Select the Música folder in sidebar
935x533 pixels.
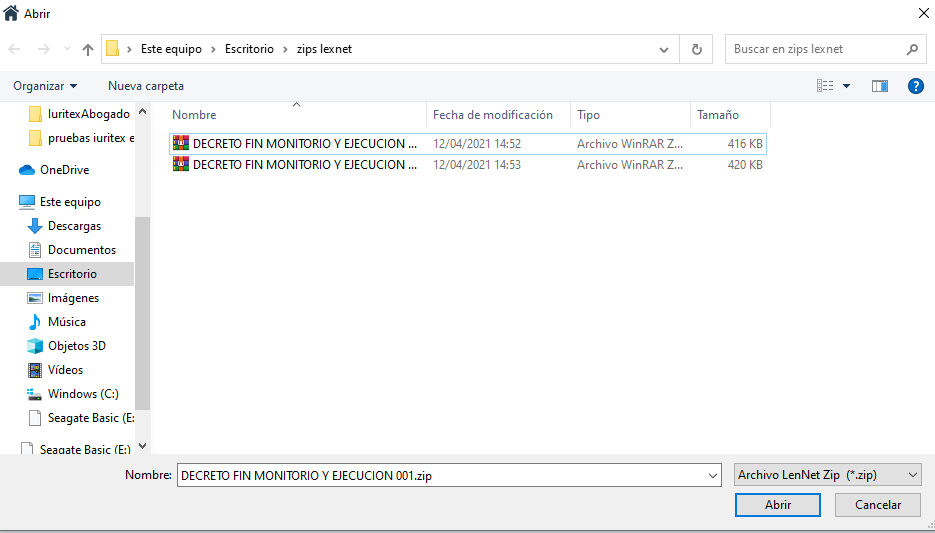click(66, 322)
